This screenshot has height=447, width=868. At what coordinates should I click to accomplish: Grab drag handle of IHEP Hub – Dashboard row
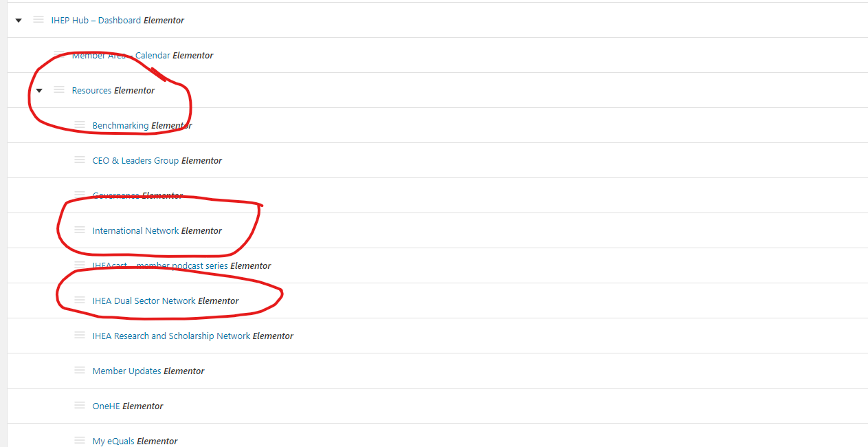38,20
